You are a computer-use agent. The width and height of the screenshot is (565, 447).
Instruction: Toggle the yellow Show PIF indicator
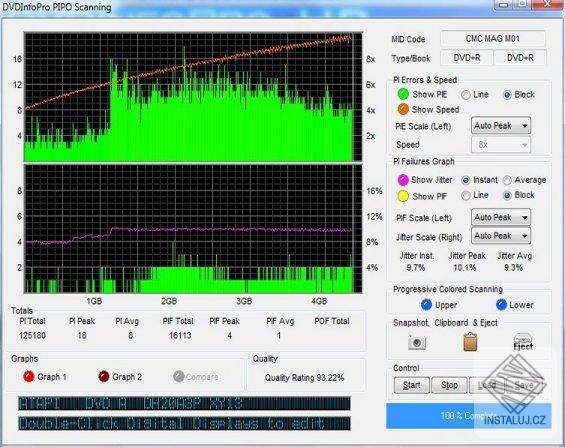403,196
